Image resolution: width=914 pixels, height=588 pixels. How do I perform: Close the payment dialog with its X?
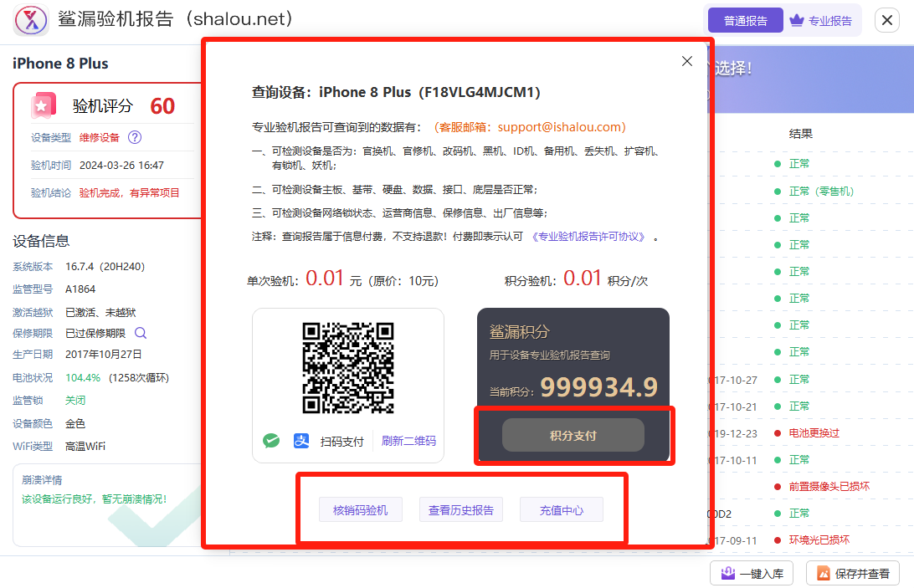point(687,61)
